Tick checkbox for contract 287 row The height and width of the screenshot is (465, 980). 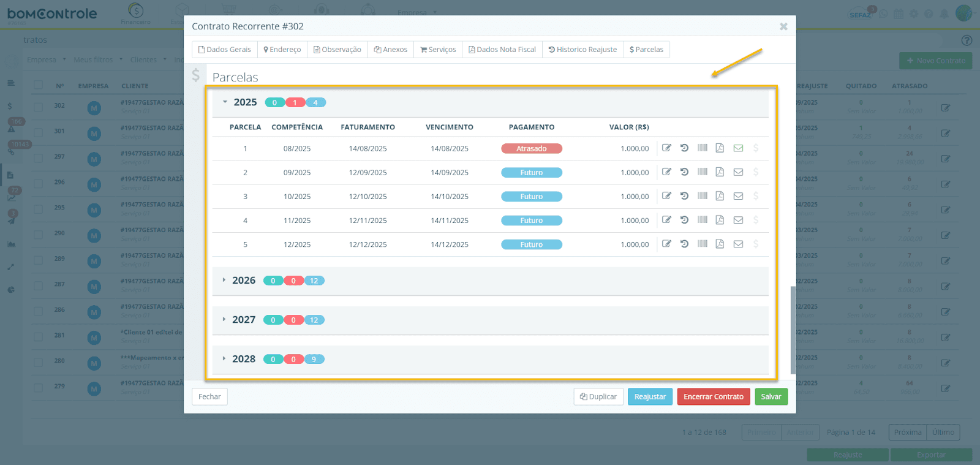click(38, 285)
